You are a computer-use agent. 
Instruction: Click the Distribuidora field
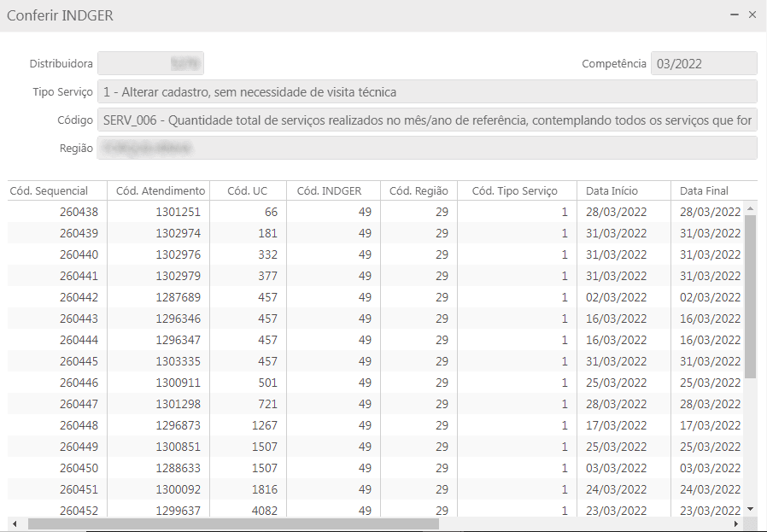151,64
